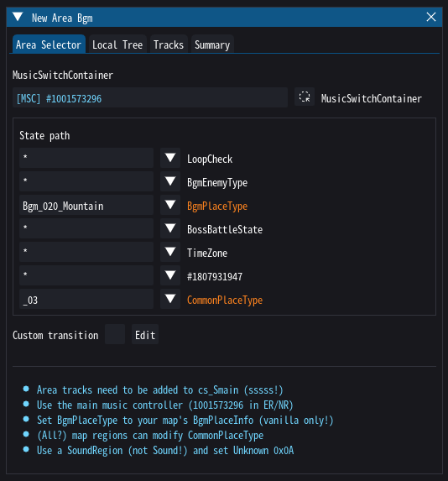This screenshot has width=448, height=481.
Task: Open the Tracks tab
Action: point(169,44)
